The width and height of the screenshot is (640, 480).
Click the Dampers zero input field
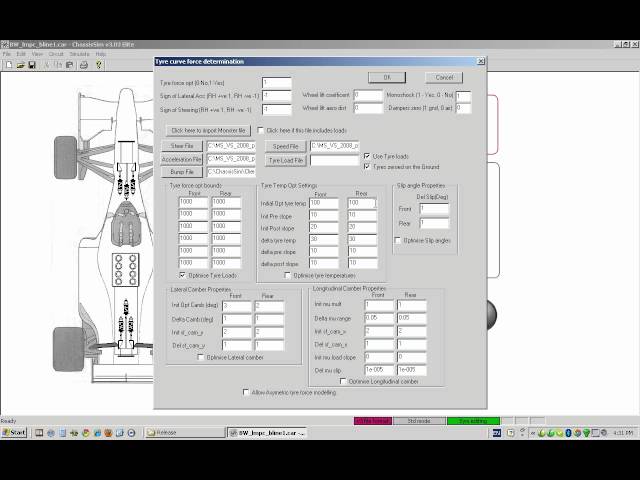[x=463, y=108]
